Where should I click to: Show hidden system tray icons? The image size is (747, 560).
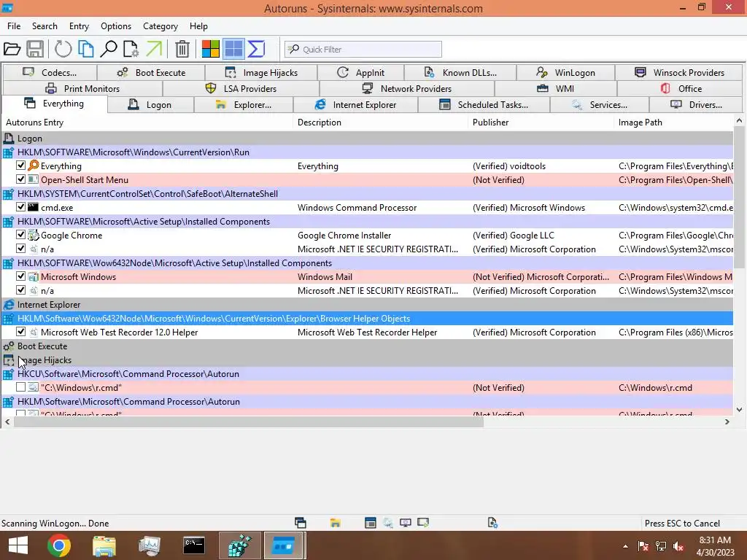(x=625, y=546)
